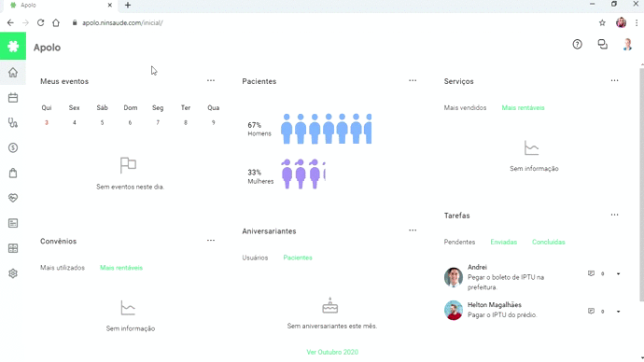Open the Pacientes widget options menu

[x=413, y=81]
